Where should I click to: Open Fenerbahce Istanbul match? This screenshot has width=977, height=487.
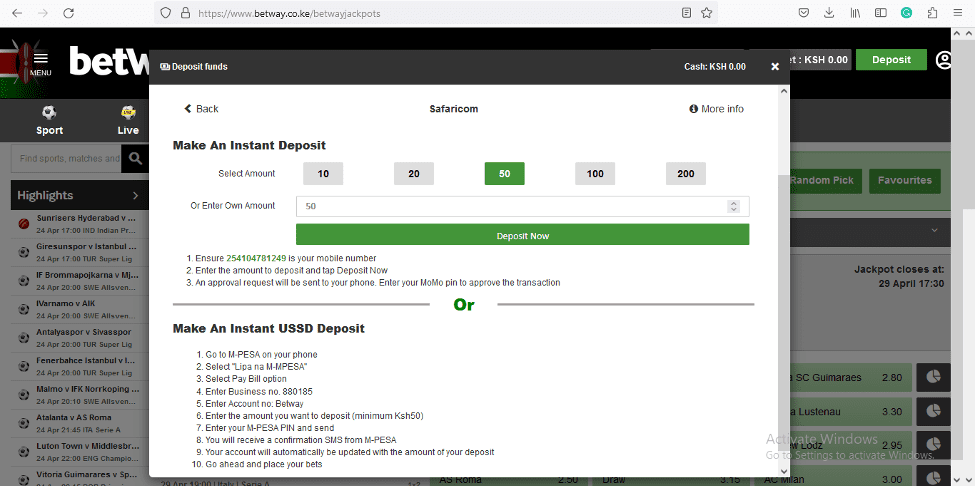(80, 366)
